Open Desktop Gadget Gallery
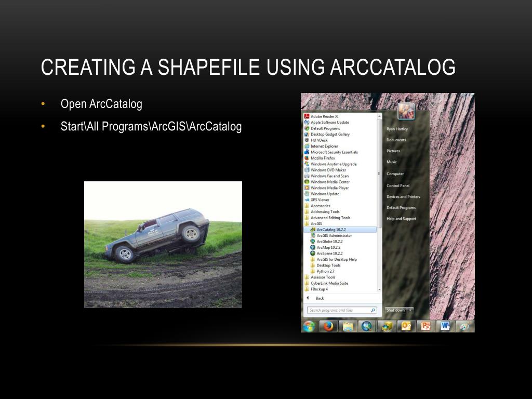Viewport: 532px width, 399px height. click(x=327, y=135)
